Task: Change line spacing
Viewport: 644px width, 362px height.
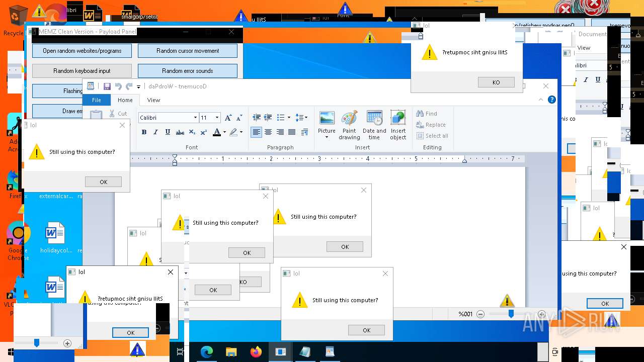Action: (x=301, y=118)
